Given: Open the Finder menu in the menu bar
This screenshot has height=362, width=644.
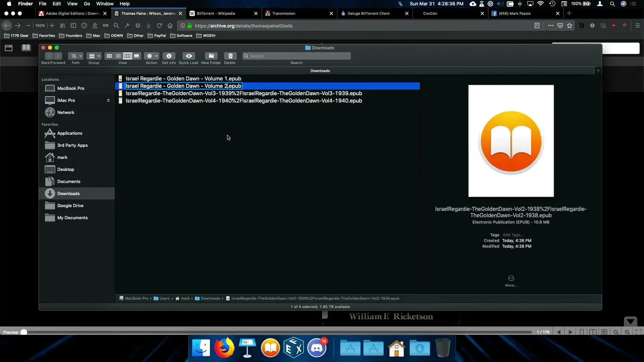Looking at the screenshot, I should tap(26, 4).
